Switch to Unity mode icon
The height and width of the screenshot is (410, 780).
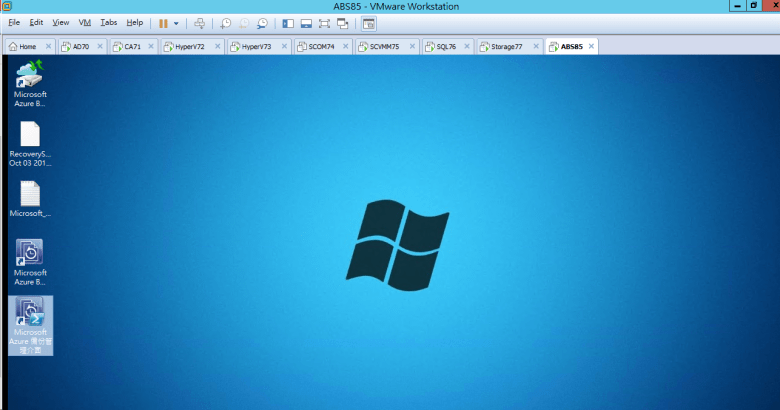343,22
